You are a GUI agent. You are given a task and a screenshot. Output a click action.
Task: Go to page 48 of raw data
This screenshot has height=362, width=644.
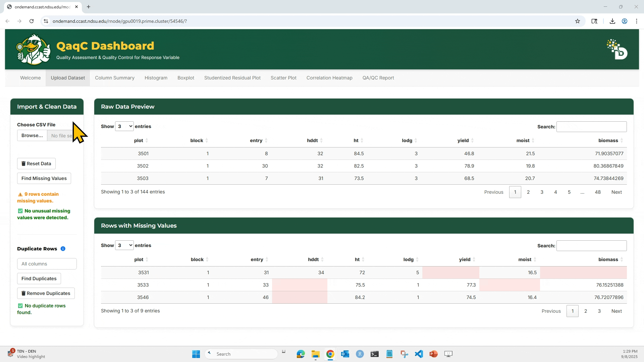point(598,192)
